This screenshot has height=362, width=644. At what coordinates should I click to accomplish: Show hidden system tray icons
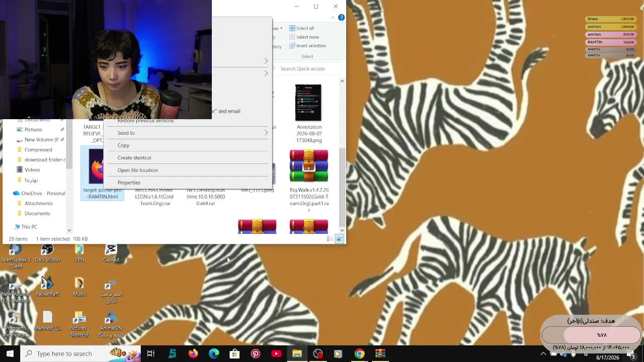(x=543, y=353)
